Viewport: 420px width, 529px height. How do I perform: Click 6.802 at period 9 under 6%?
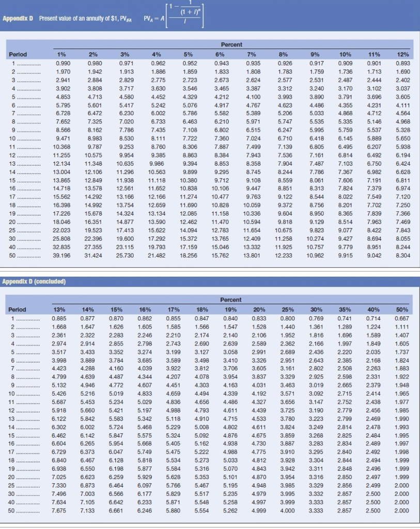coord(222,130)
